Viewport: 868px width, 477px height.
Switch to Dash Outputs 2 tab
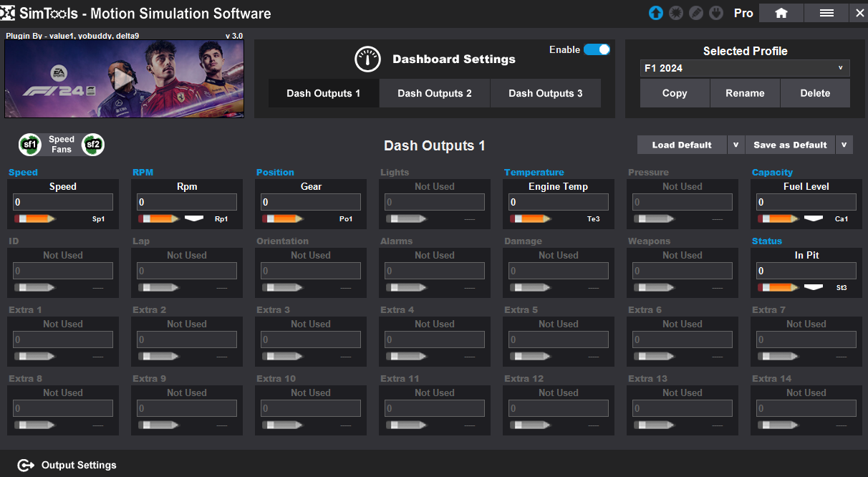coord(435,93)
